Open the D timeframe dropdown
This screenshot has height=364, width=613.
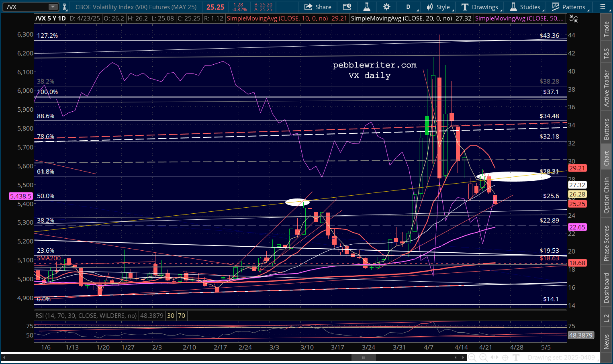click(x=410, y=7)
